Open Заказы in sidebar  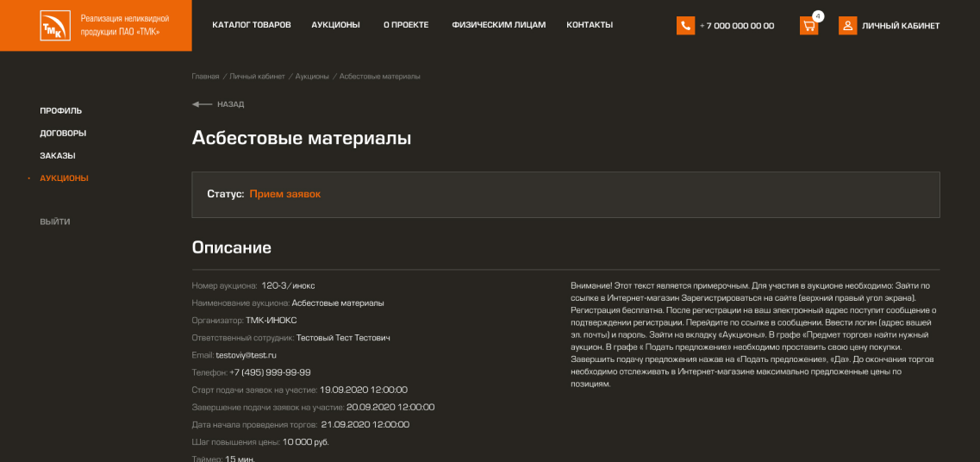pos(58,156)
